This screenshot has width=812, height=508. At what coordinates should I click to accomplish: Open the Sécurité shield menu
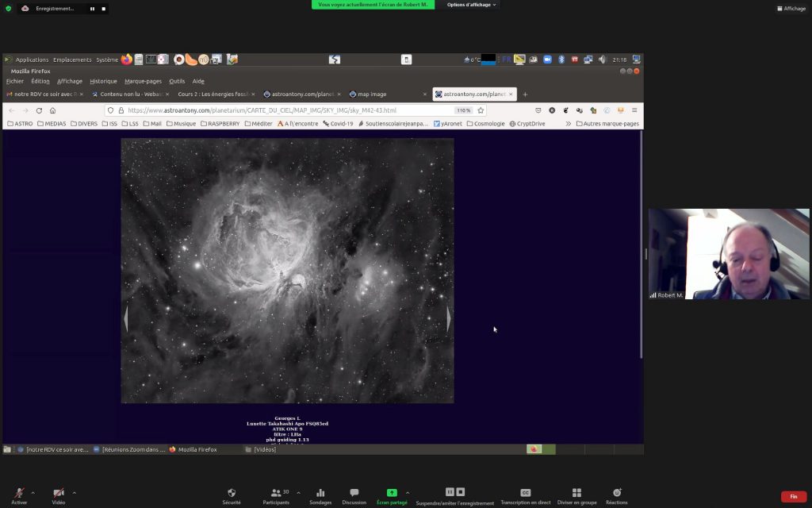232,495
